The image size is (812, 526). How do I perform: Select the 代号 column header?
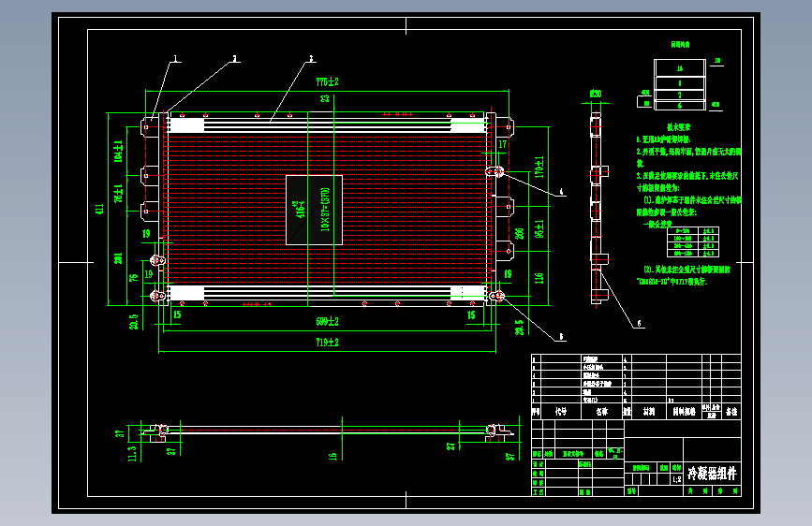click(x=561, y=412)
